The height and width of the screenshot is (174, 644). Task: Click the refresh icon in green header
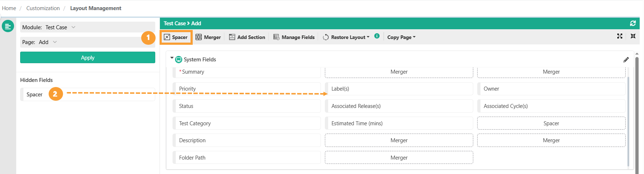(633, 23)
